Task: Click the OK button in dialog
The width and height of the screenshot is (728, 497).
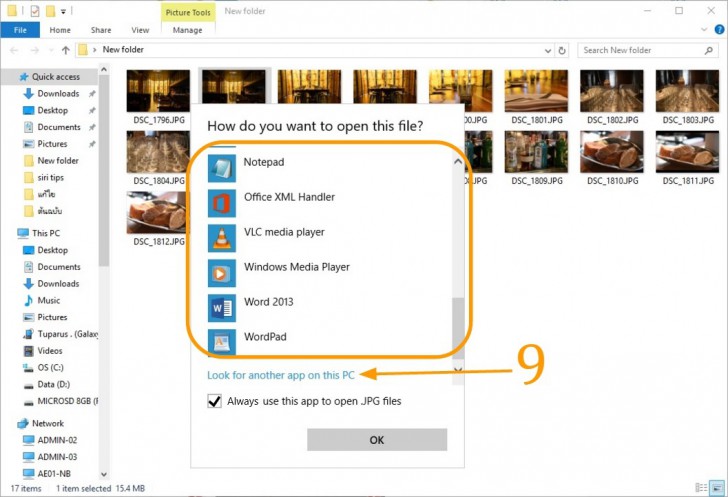Action: coord(377,440)
